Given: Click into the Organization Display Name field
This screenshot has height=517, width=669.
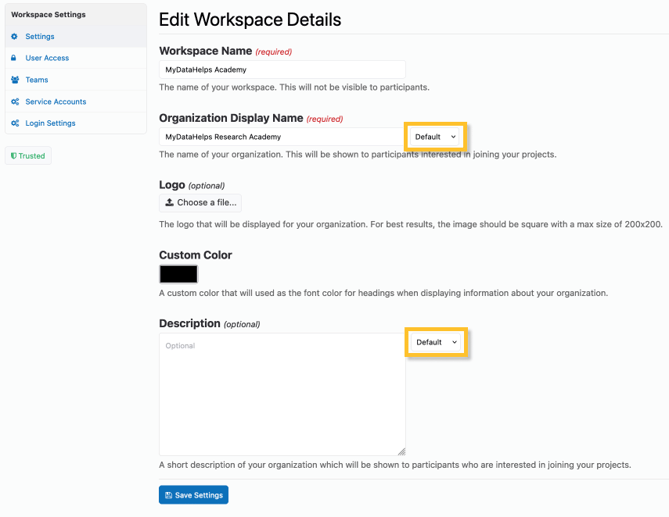Looking at the screenshot, I should 282,137.
